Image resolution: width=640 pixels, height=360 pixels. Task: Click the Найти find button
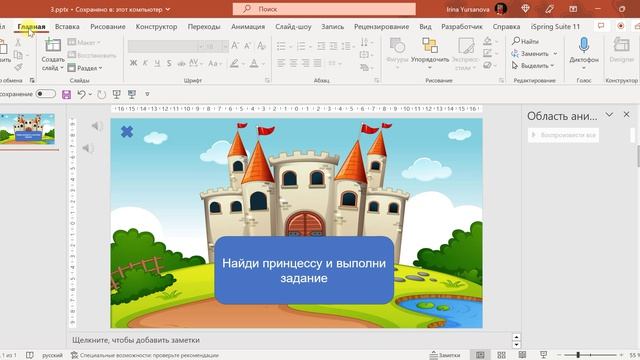[x=525, y=41]
